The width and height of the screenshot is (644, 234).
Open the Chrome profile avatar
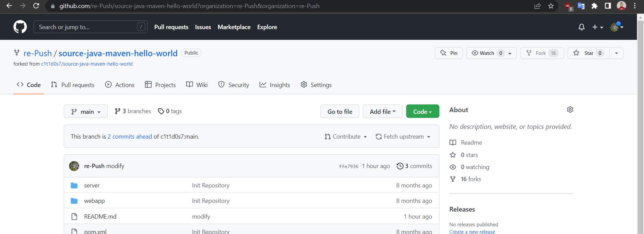pyautogui.click(x=622, y=6)
